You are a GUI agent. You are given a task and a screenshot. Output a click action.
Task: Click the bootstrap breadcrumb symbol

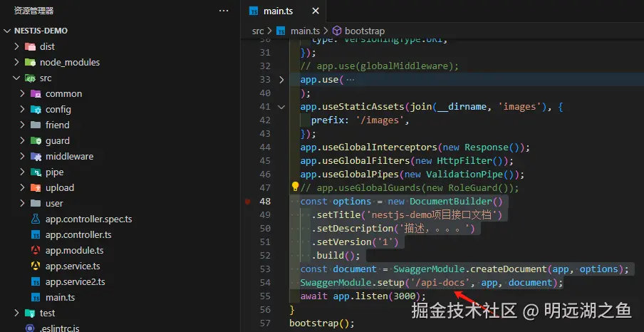(365, 31)
